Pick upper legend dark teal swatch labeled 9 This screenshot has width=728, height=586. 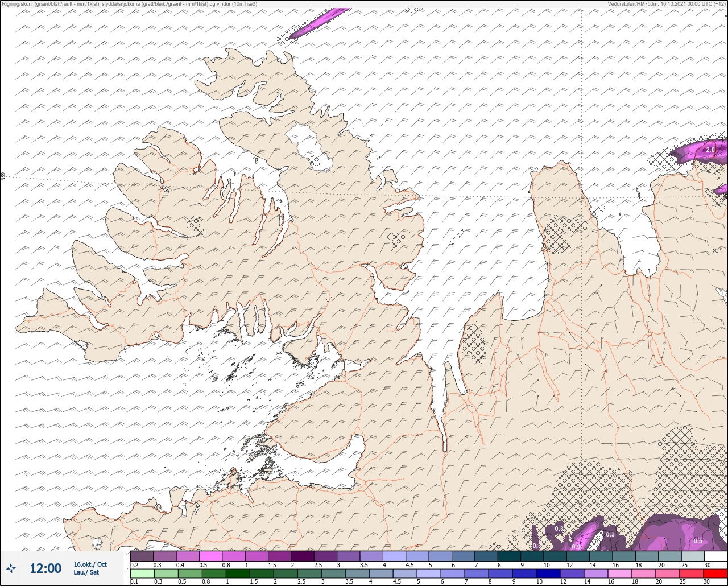532,556
